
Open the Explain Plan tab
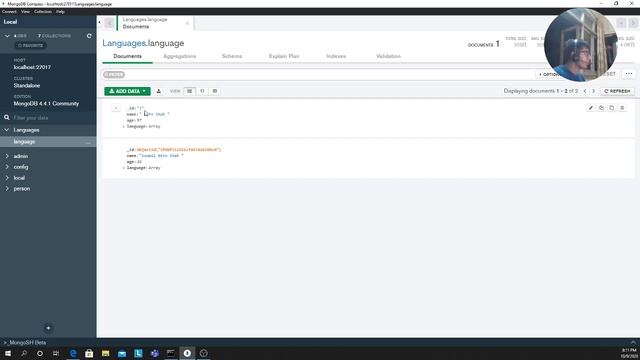tap(284, 56)
